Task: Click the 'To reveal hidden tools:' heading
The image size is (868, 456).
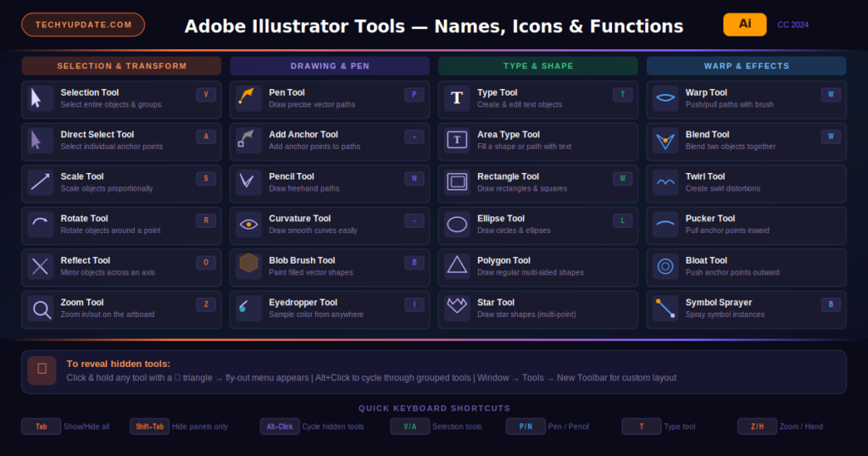Action: (119, 364)
